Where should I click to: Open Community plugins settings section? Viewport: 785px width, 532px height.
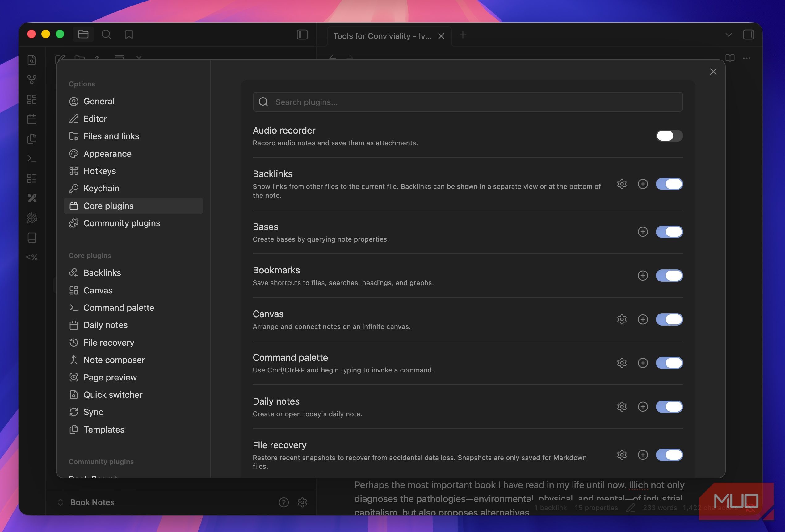(133, 223)
